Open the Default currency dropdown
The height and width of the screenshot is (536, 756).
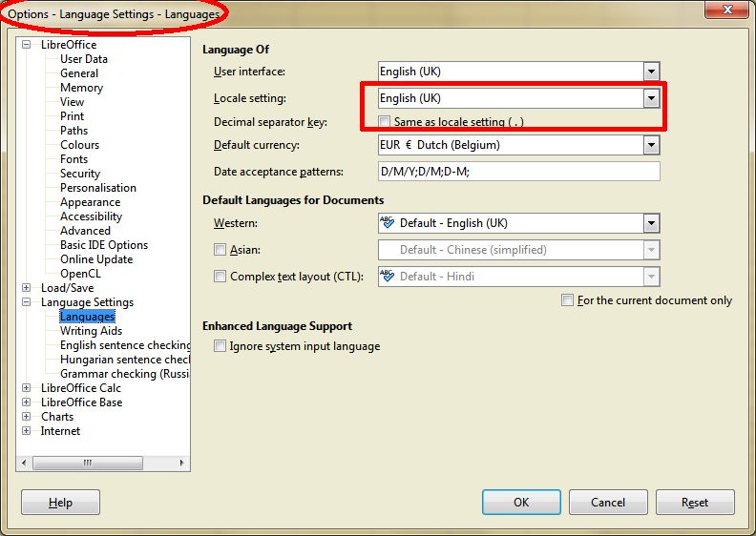pyautogui.click(x=651, y=145)
